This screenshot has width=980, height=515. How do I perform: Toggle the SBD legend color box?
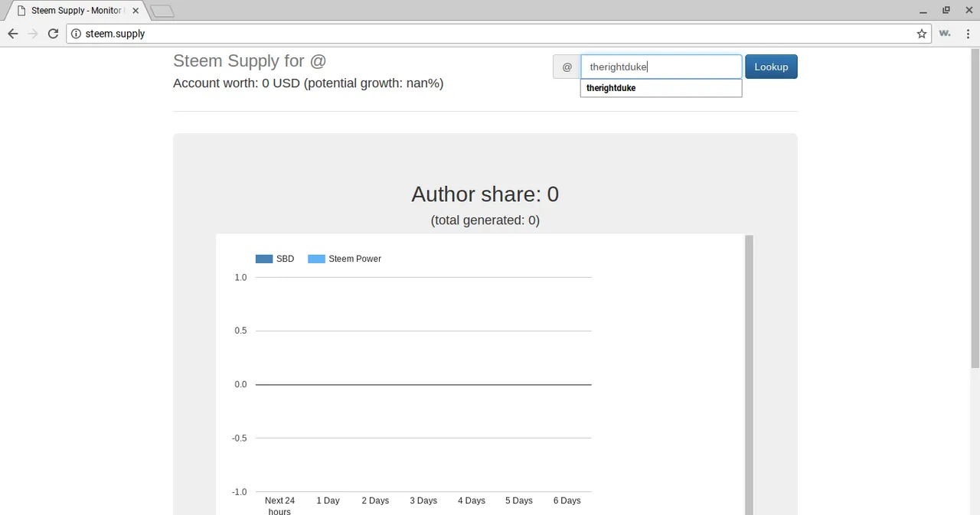click(264, 259)
